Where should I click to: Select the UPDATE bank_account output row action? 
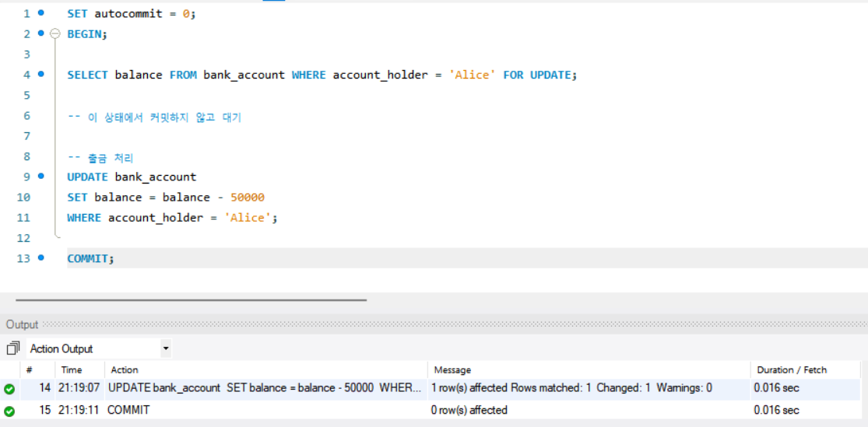point(264,388)
